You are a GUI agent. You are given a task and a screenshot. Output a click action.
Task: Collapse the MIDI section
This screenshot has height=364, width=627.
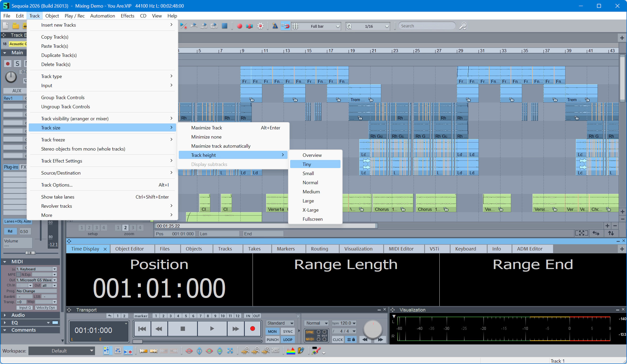click(x=5, y=261)
